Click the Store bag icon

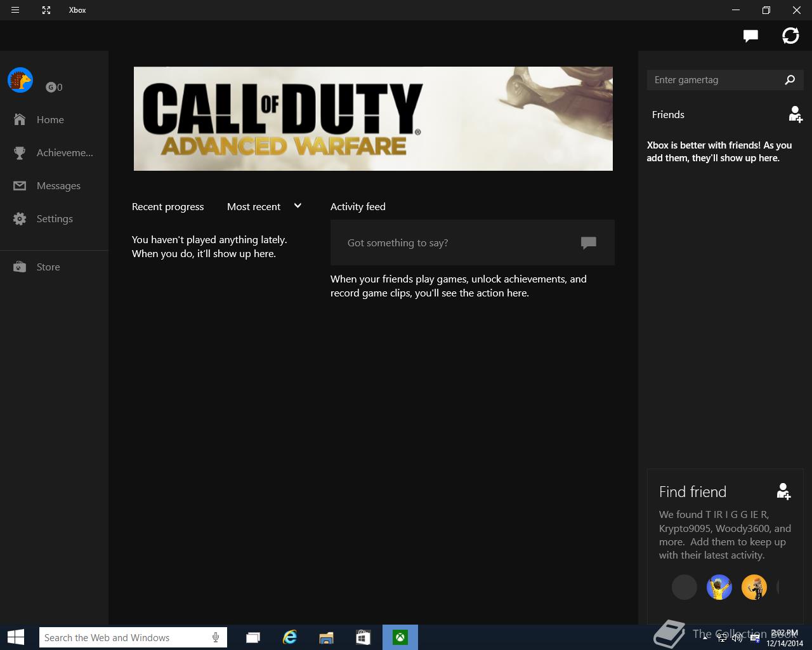pyautogui.click(x=20, y=267)
